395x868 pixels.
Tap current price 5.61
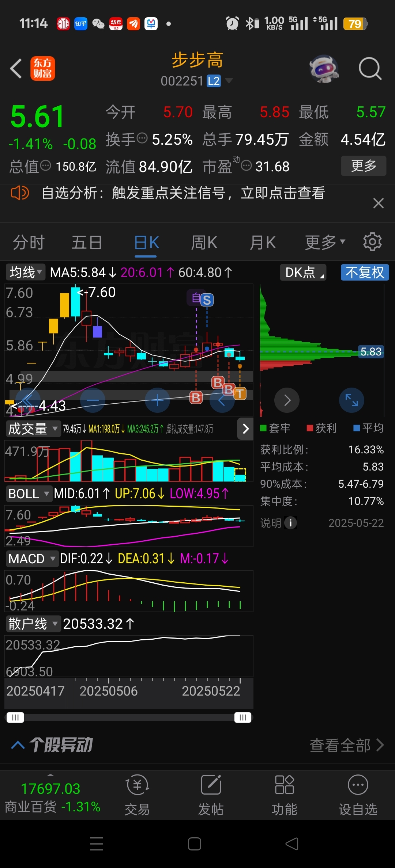(x=37, y=117)
